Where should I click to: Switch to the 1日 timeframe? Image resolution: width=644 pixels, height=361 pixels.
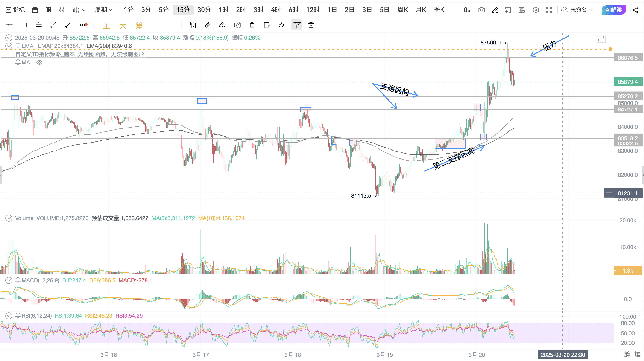pyautogui.click(x=332, y=10)
